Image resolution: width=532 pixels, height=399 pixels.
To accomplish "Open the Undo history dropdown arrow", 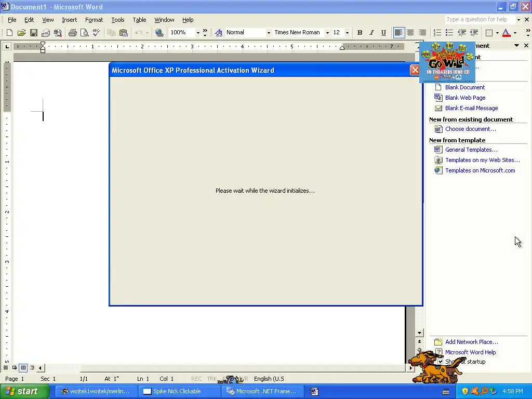I will click(147, 33).
